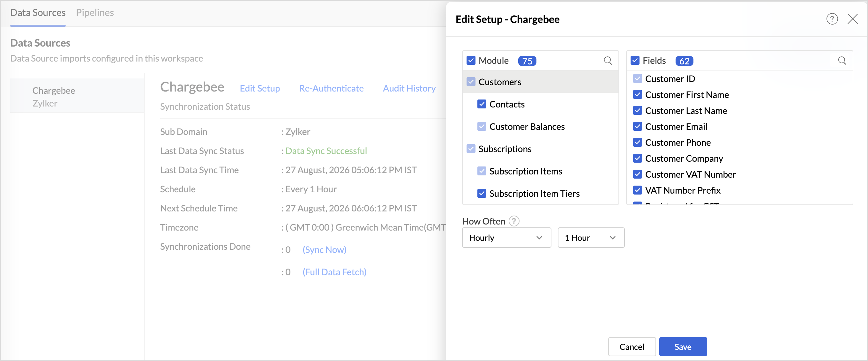Select Chargebee Zylker data source entry

(x=77, y=97)
